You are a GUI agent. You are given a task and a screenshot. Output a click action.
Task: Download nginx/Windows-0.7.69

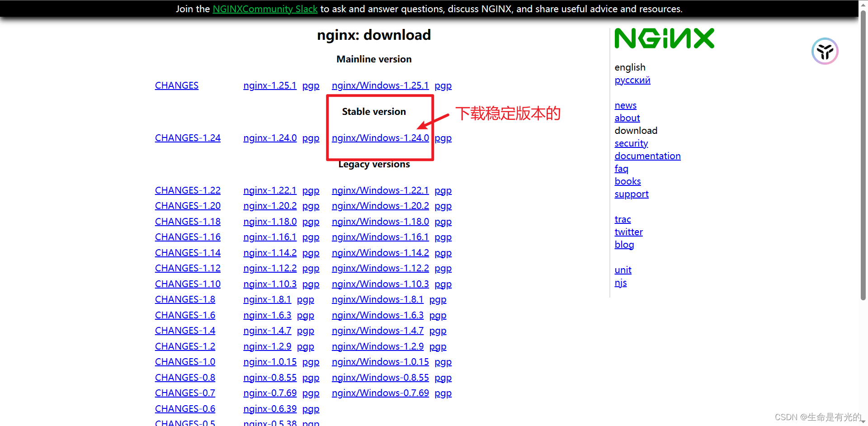pyautogui.click(x=380, y=393)
